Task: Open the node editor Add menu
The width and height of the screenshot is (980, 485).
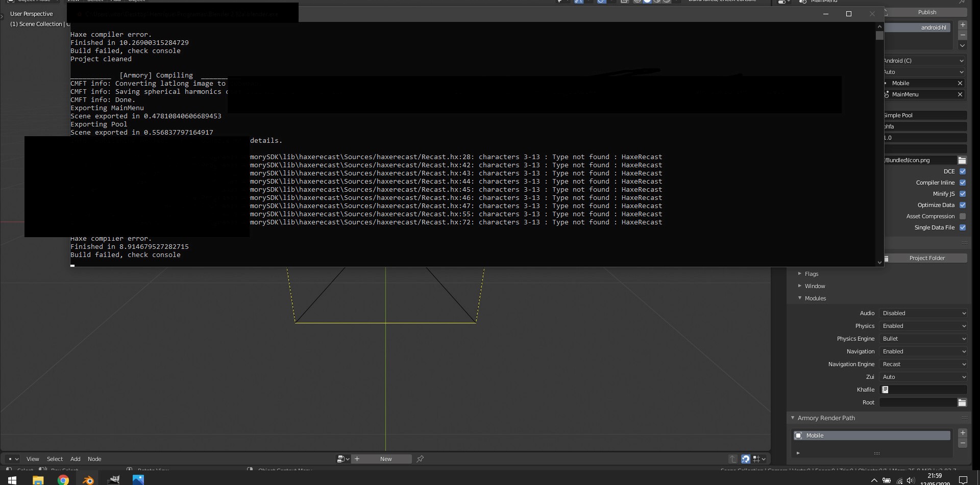Action: (75, 459)
